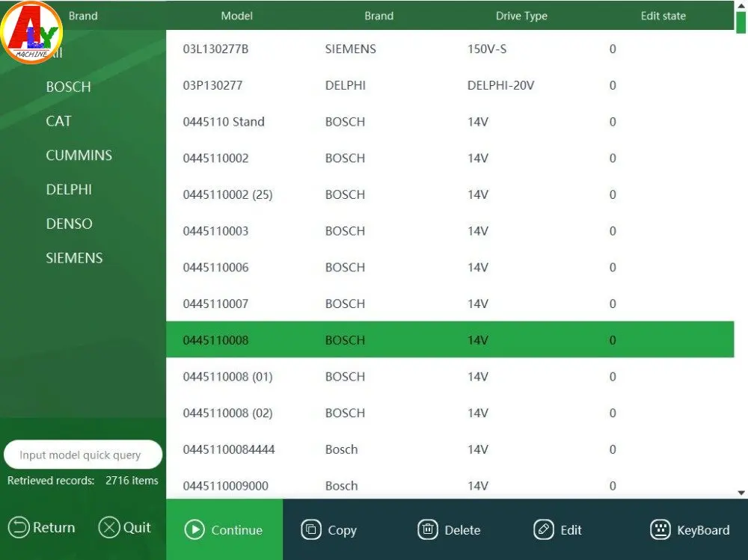Select model 0445110006 row

450,267
